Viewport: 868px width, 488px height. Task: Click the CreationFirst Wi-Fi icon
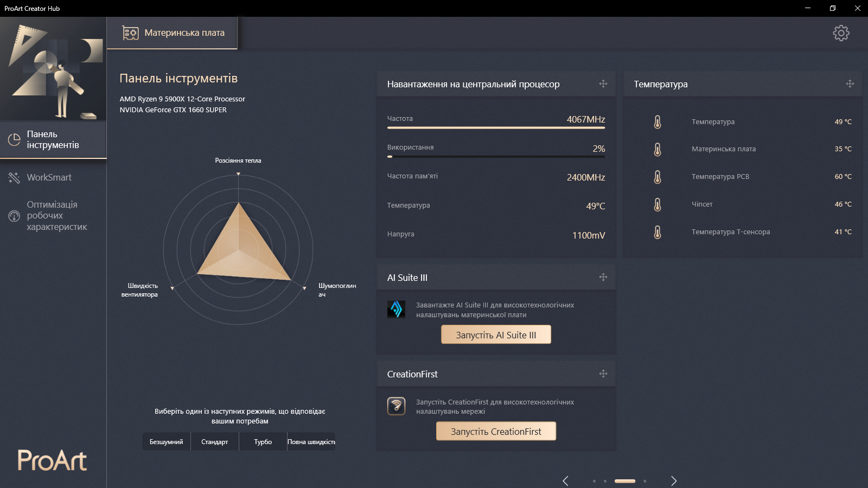click(x=397, y=406)
